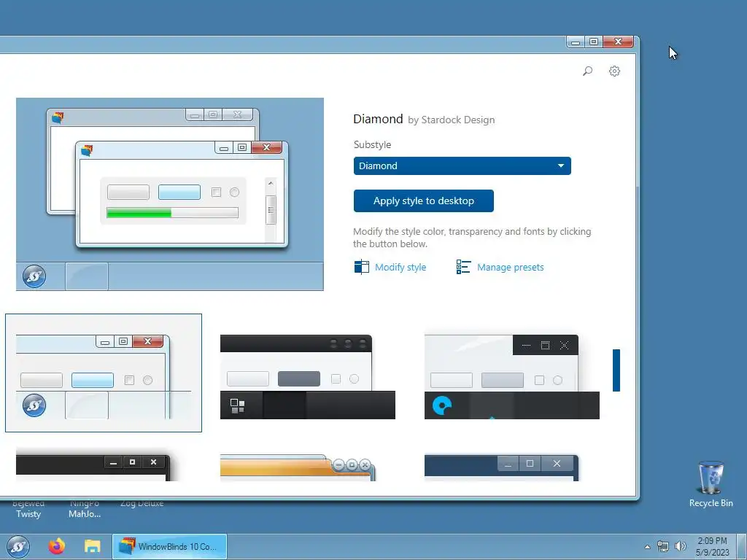This screenshot has width=747, height=560.
Task: Select the style thumbnail with cyan circle logo
Action: click(511, 377)
